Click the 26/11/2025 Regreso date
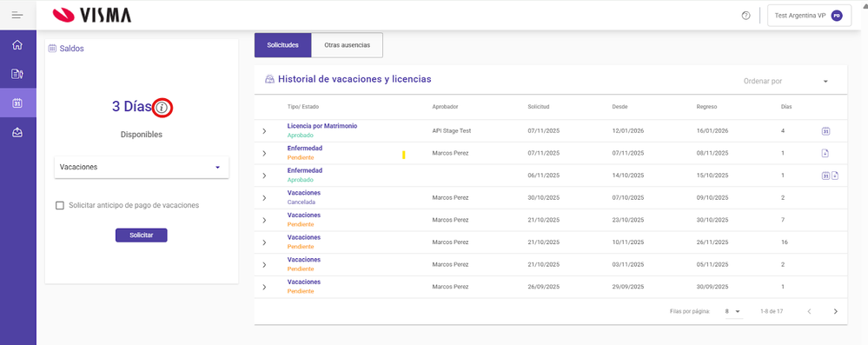 point(712,242)
